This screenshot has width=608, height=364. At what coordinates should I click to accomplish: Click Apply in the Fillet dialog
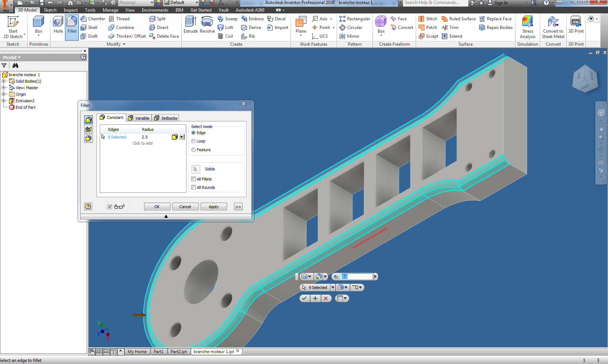(214, 207)
